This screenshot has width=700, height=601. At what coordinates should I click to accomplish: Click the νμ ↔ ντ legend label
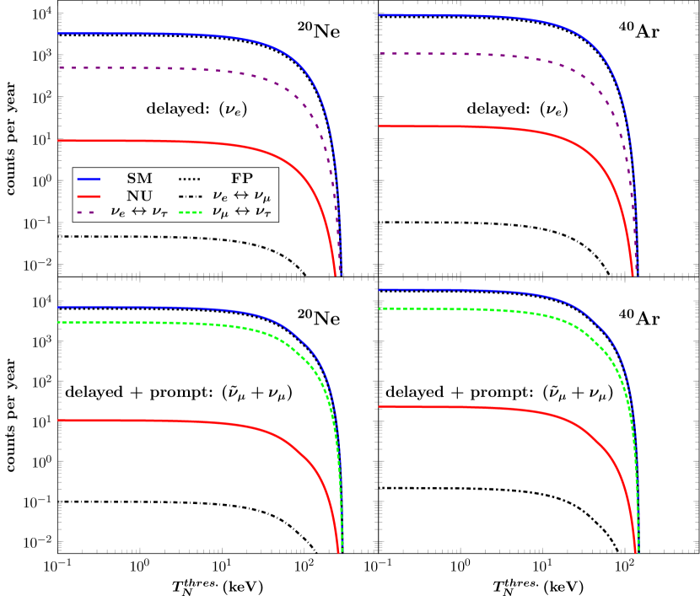pyautogui.click(x=244, y=212)
